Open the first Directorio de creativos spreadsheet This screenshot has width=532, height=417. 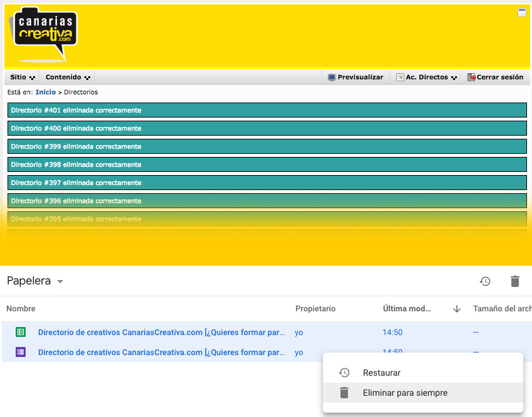point(161,333)
